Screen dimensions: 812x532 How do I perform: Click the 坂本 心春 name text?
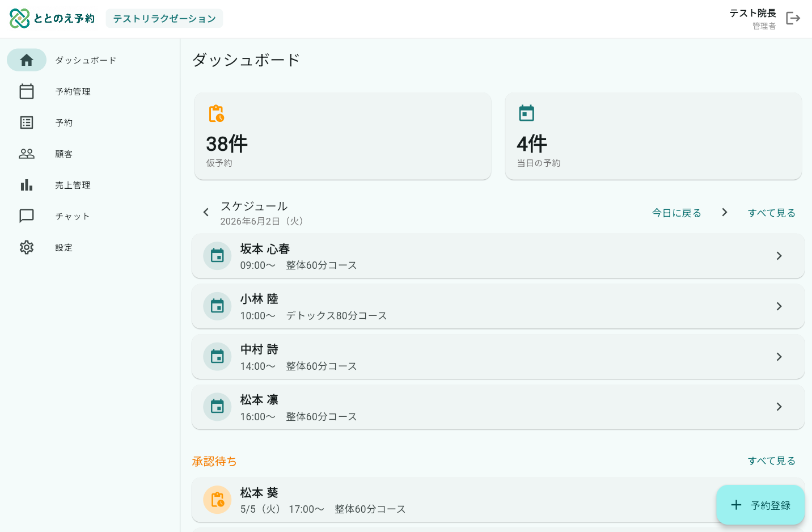click(265, 249)
